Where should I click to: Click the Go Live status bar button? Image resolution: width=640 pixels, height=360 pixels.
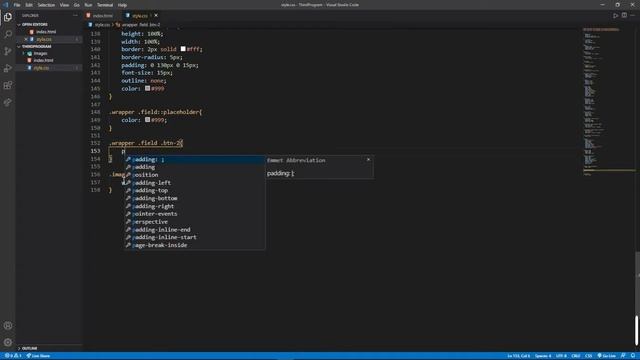coord(607,356)
